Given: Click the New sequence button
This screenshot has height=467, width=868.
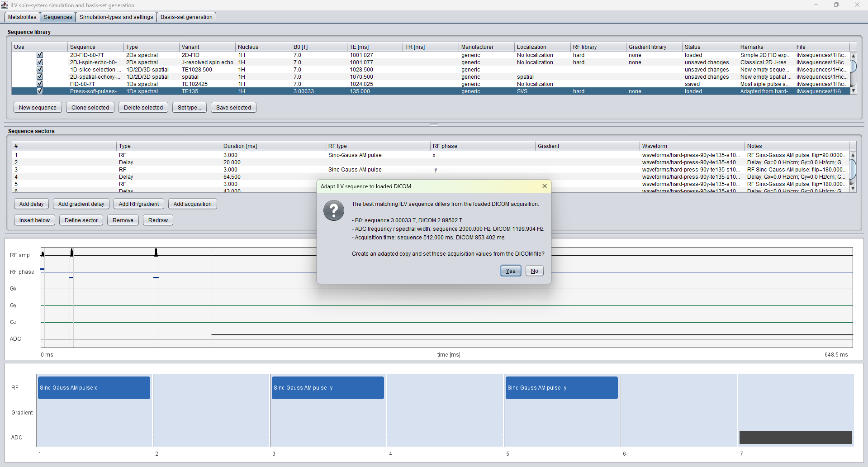Looking at the screenshot, I should [38, 108].
